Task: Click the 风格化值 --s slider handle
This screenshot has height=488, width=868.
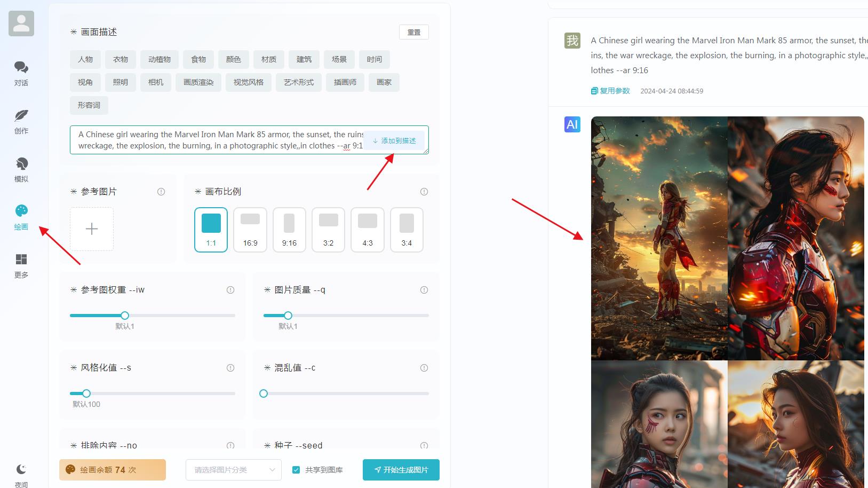Action: click(86, 393)
